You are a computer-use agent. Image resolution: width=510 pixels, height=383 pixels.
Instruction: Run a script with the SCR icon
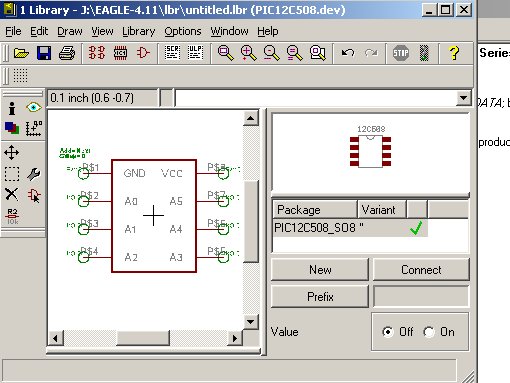(x=172, y=53)
